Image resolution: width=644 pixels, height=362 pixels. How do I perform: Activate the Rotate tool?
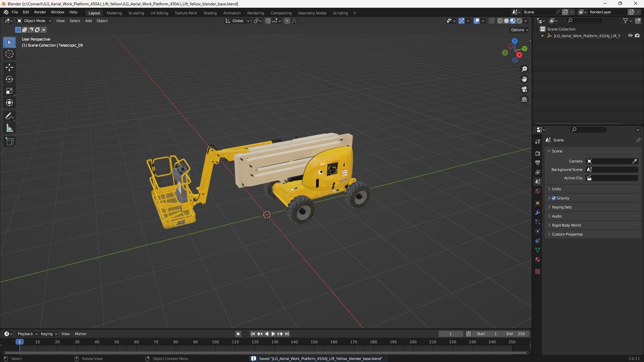[x=9, y=79]
